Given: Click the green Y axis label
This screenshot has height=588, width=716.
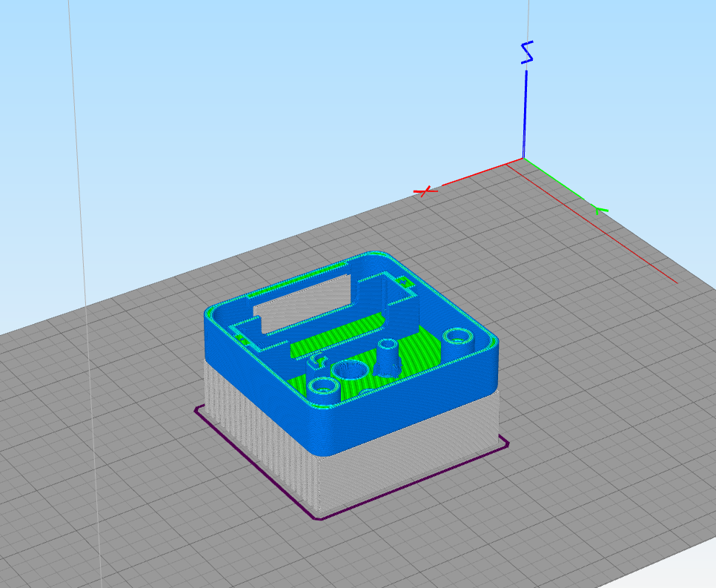Looking at the screenshot, I should (x=601, y=210).
